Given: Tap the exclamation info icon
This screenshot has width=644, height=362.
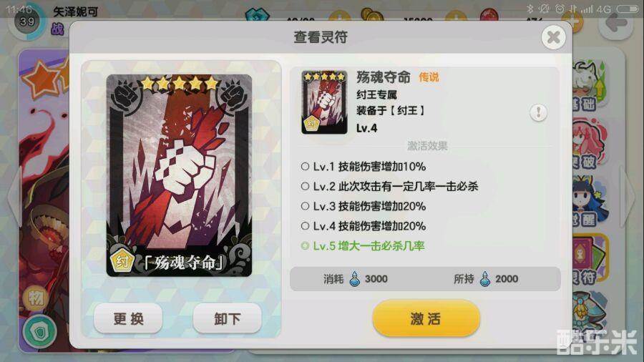Looking at the screenshot, I should (x=538, y=112).
